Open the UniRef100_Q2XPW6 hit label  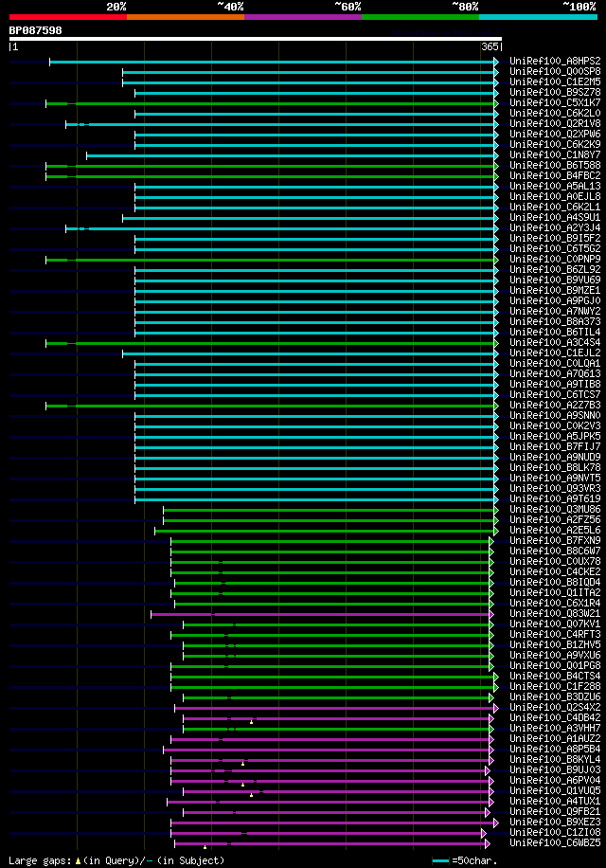point(555,134)
